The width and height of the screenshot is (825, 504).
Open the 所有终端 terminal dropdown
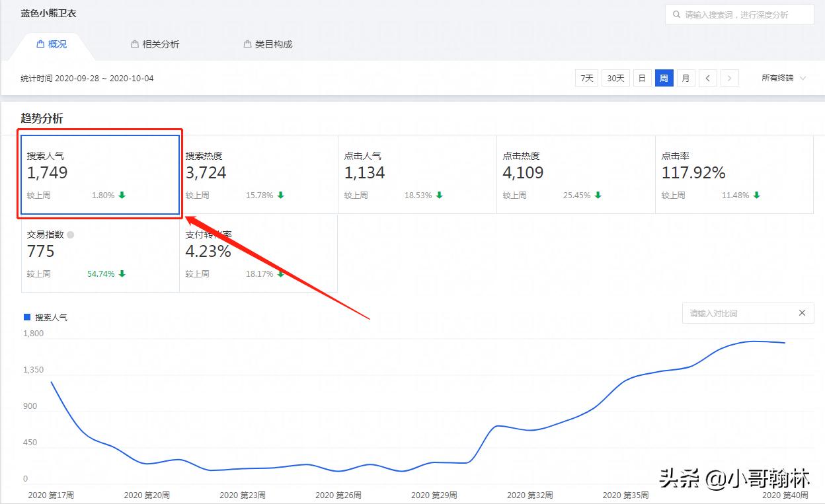coord(783,77)
